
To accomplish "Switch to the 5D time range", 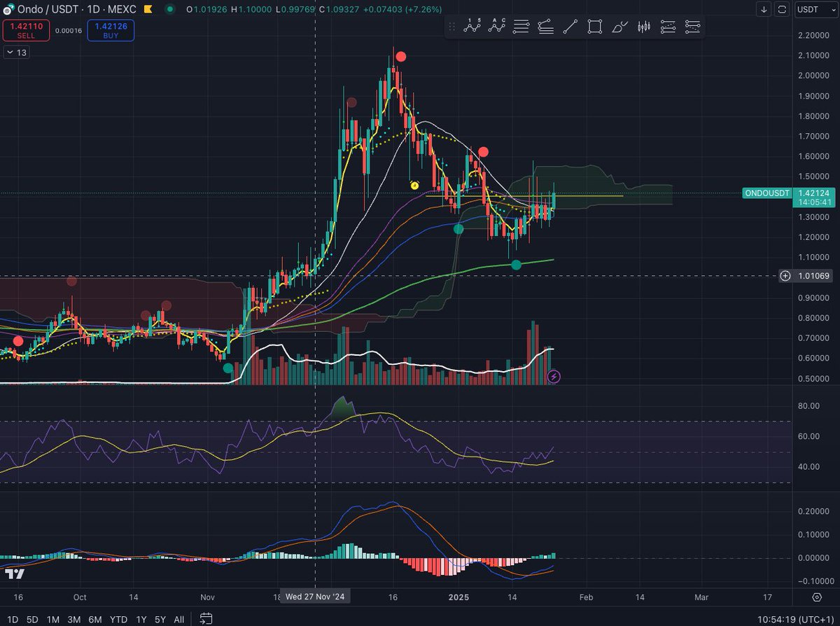I will pyautogui.click(x=32, y=619).
